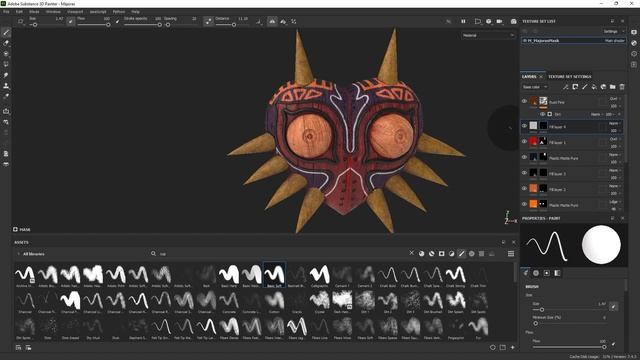Open the Python menu
The image size is (640, 360).
coord(119,12)
